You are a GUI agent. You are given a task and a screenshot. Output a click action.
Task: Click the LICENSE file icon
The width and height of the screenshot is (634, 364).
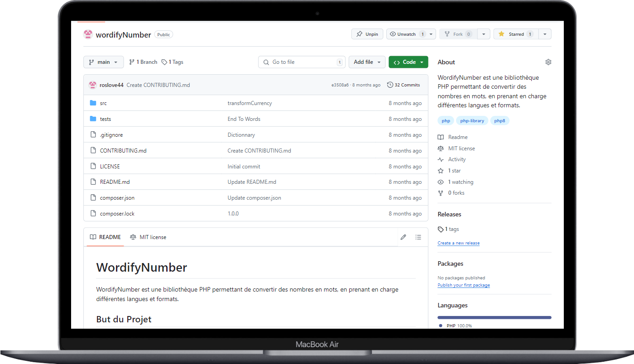click(x=93, y=167)
